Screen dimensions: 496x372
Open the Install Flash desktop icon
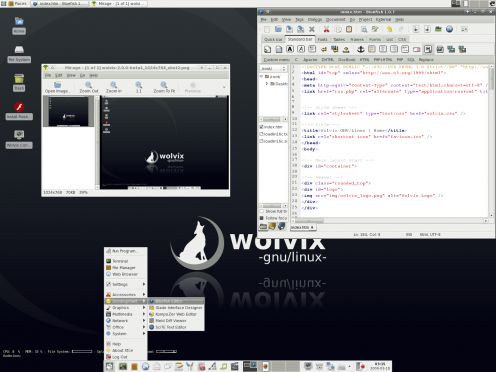point(19,111)
